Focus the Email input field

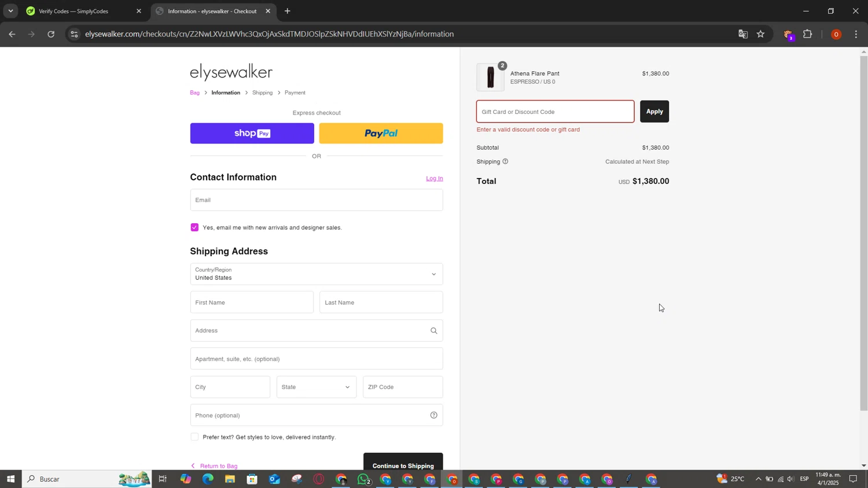pyautogui.click(x=317, y=200)
